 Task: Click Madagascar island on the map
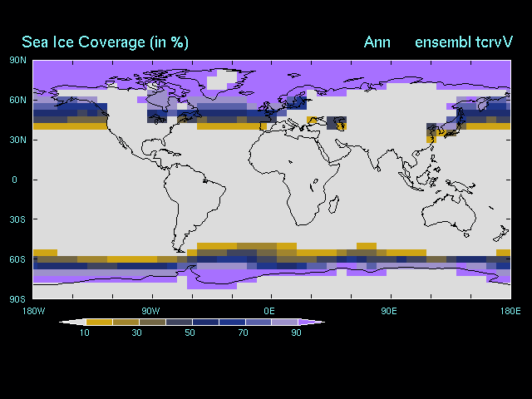(x=333, y=204)
